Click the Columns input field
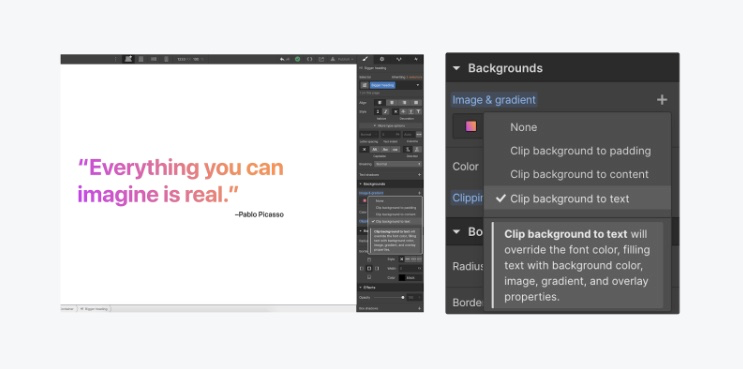 (409, 134)
